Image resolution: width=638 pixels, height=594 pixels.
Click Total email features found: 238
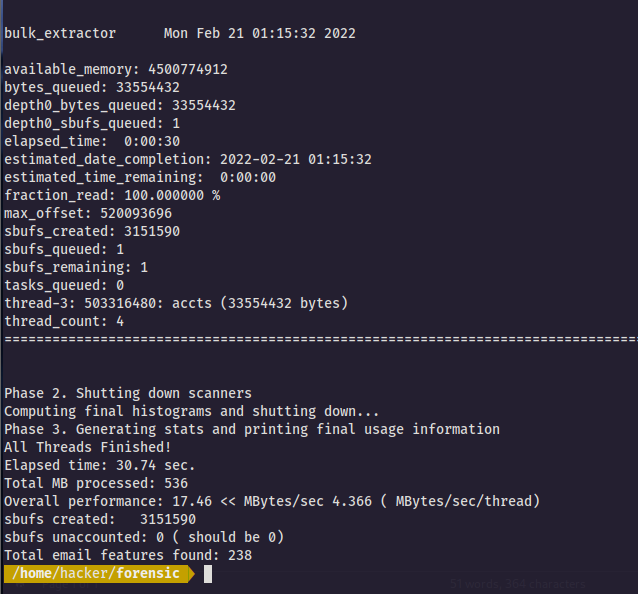point(128,555)
